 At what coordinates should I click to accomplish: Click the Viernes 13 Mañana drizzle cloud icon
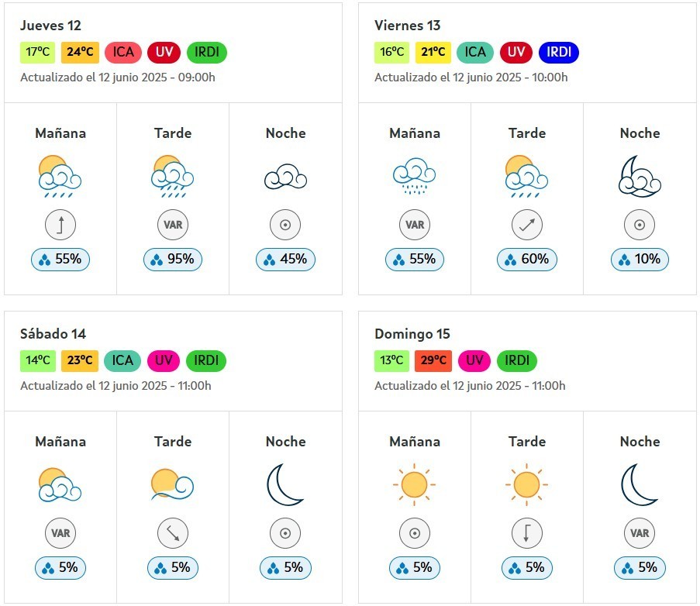[415, 176]
